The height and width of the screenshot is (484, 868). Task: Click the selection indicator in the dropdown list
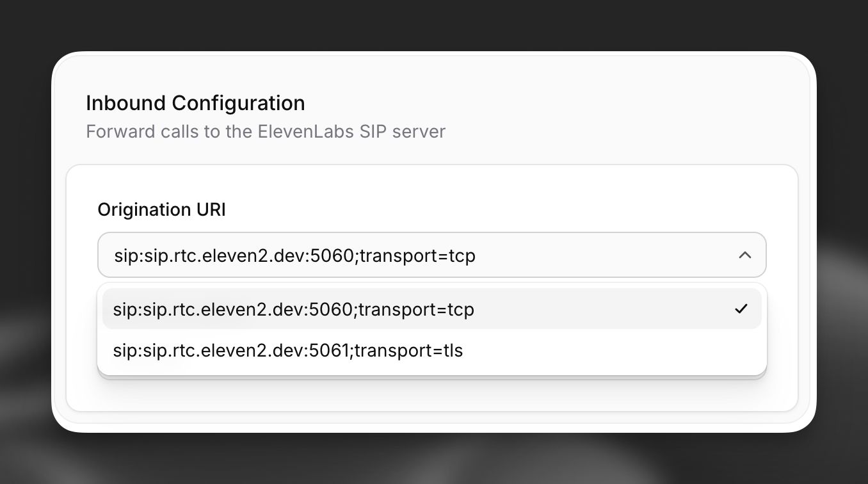tap(741, 309)
